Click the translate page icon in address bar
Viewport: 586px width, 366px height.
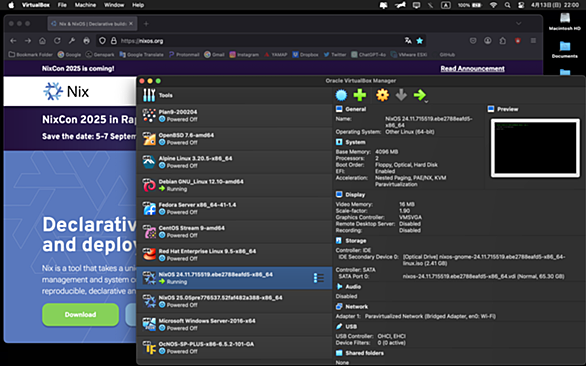coord(408,41)
